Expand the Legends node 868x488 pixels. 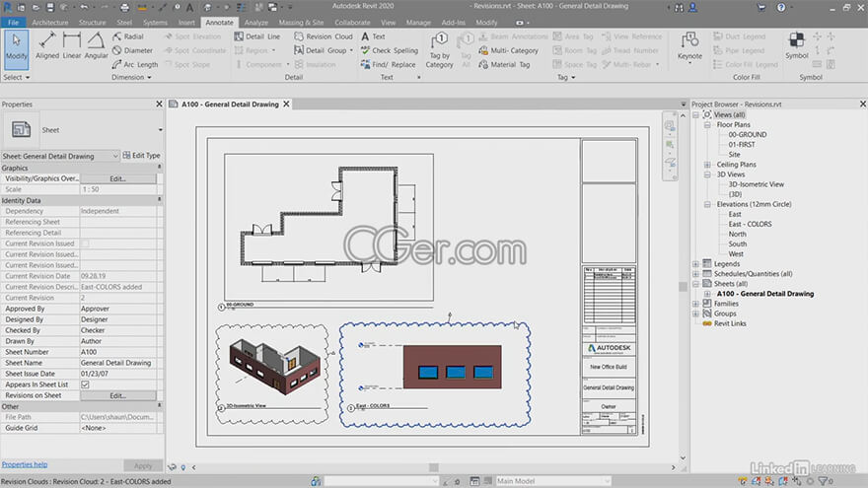tap(695, 264)
